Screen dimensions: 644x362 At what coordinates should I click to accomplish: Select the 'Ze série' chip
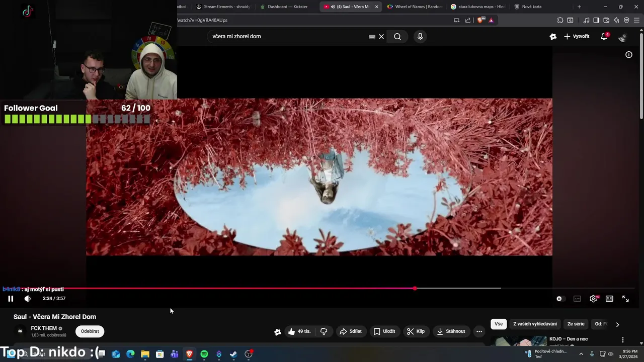click(x=576, y=324)
